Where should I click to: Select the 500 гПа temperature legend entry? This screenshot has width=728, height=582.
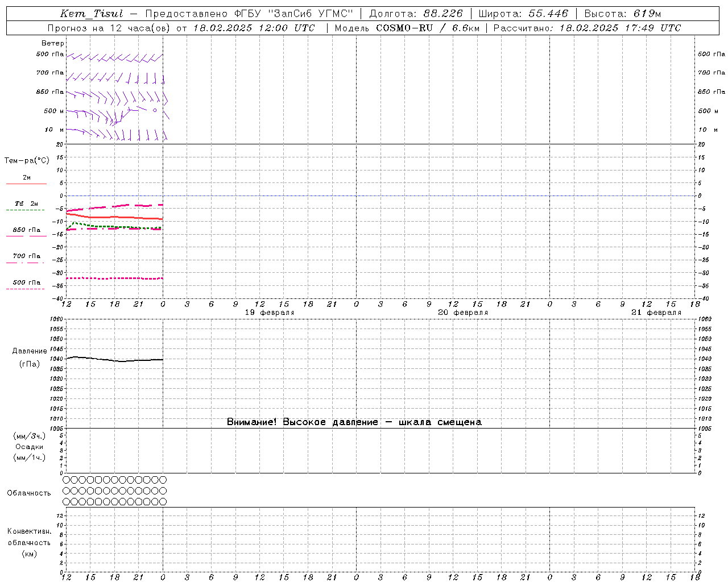click(x=27, y=282)
